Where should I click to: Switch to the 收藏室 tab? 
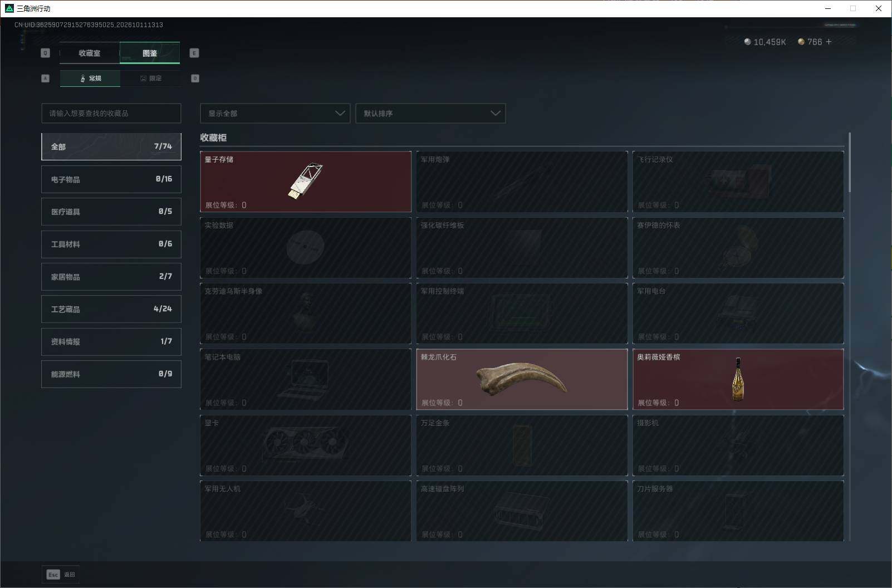[90, 53]
